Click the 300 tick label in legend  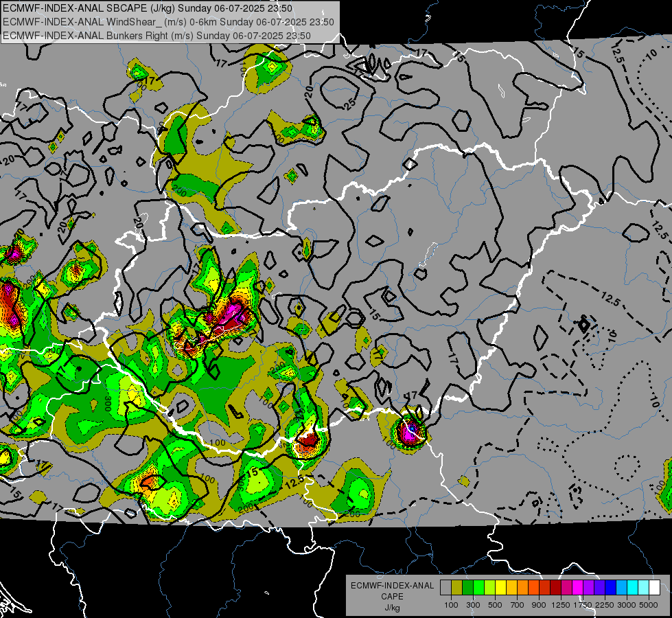(473, 605)
